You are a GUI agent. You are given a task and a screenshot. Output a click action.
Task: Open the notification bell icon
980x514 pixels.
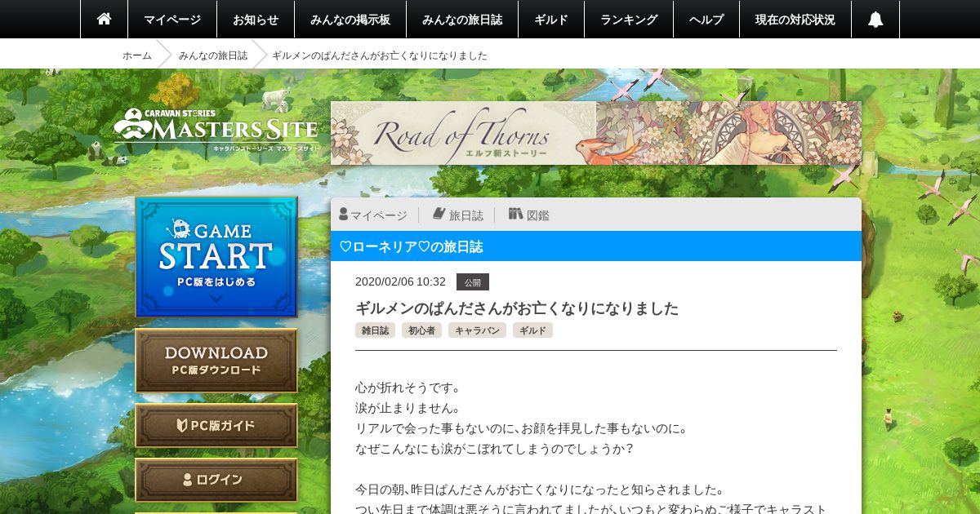pos(875,19)
